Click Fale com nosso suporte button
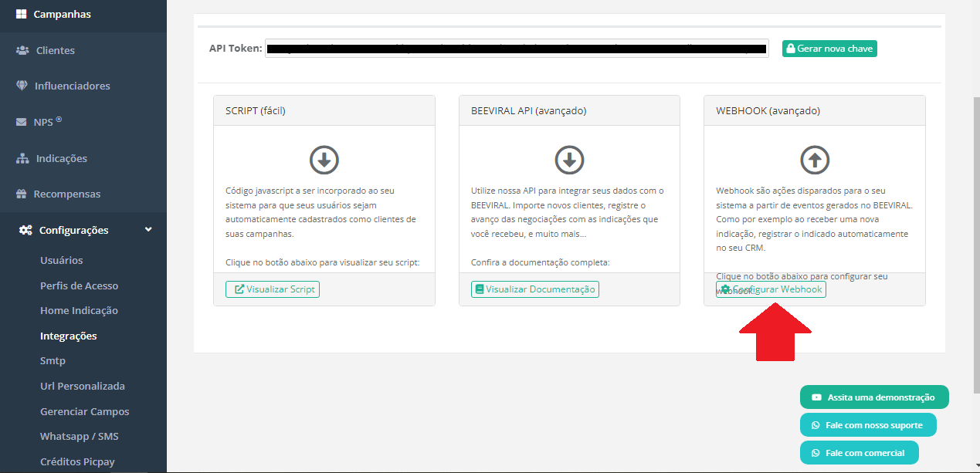The image size is (980, 473). click(x=868, y=425)
